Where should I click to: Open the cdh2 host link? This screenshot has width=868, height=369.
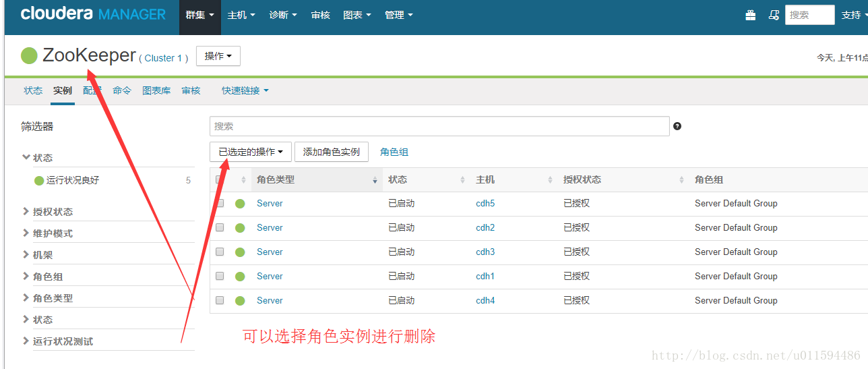click(x=485, y=227)
